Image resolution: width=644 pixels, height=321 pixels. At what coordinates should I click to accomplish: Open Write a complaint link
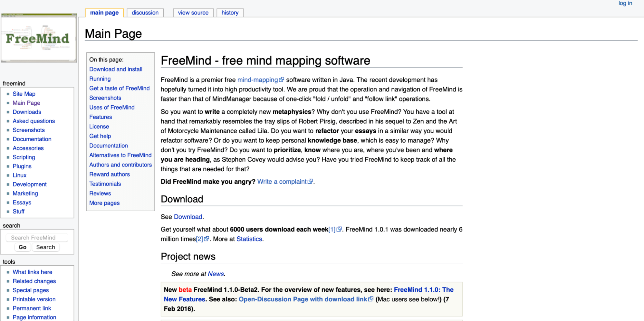tap(282, 182)
